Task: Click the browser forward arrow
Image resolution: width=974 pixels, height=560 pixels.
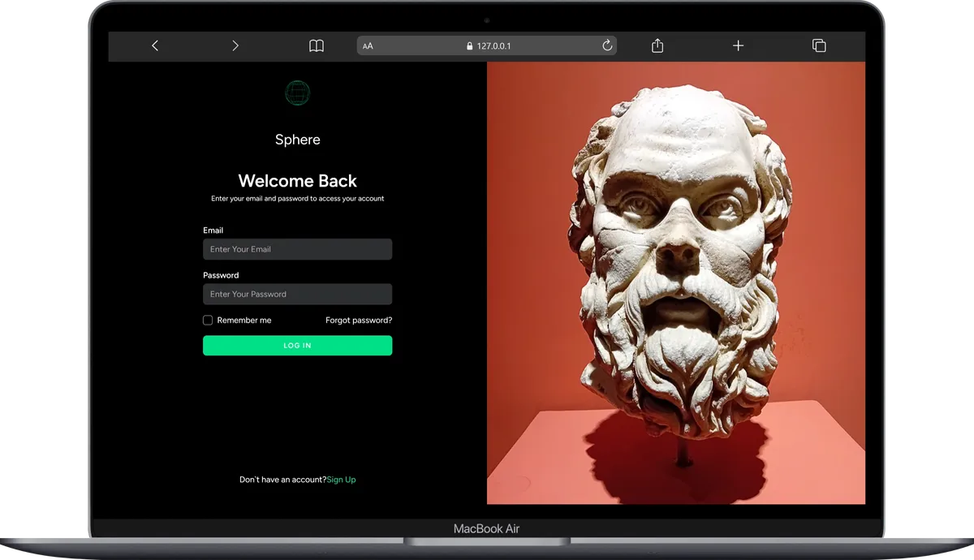Action: tap(235, 46)
